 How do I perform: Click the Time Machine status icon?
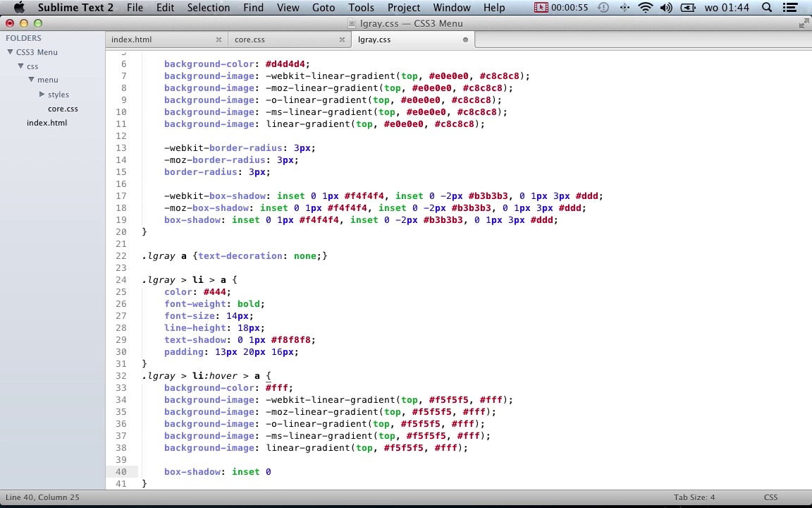603,7
